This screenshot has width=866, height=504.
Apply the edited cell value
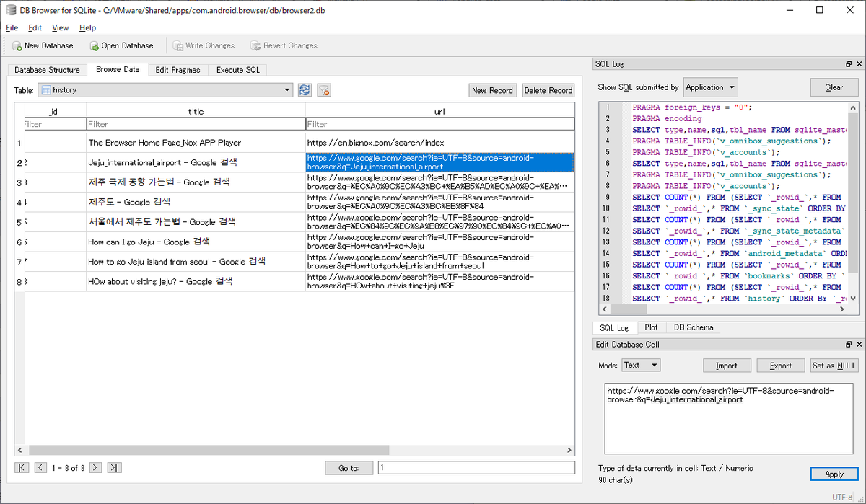point(834,474)
